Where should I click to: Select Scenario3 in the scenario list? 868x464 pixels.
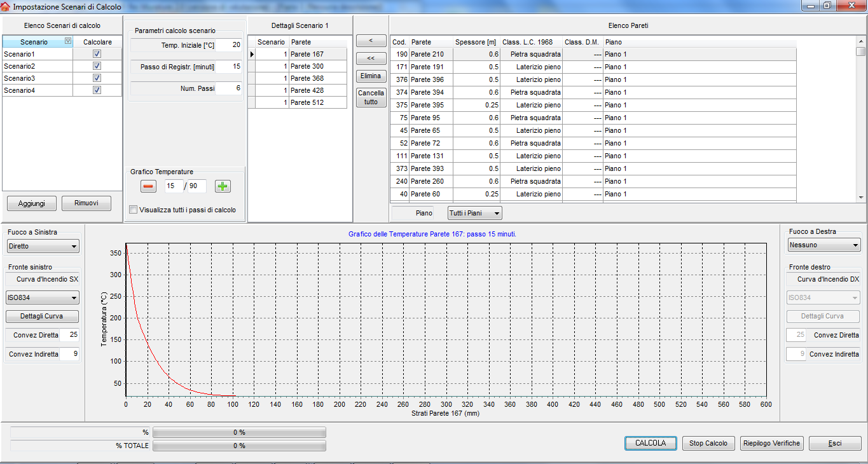(x=37, y=78)
